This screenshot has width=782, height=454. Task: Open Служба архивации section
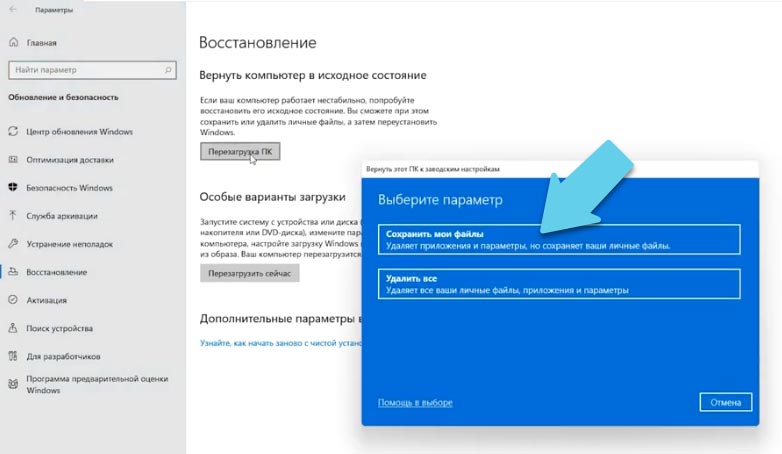click(x=62, y=216)
